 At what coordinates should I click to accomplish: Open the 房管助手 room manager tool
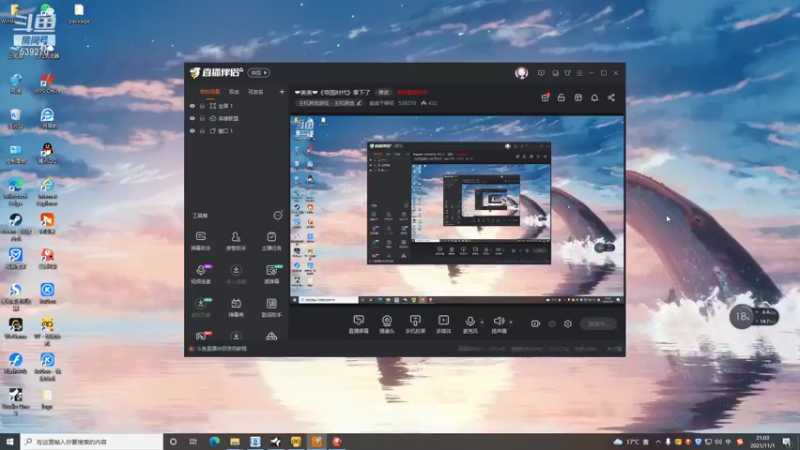pyautogui.click(x=236, y=241)
